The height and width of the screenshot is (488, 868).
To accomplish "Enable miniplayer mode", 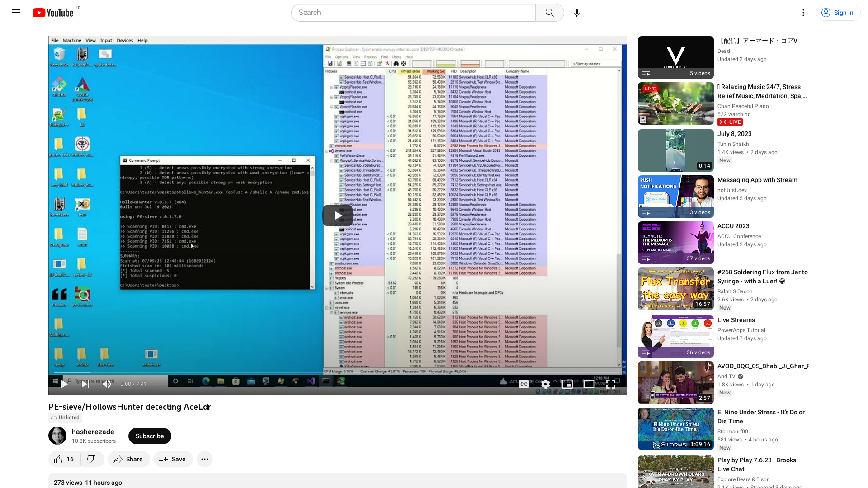I will click(x=567, y=384).
